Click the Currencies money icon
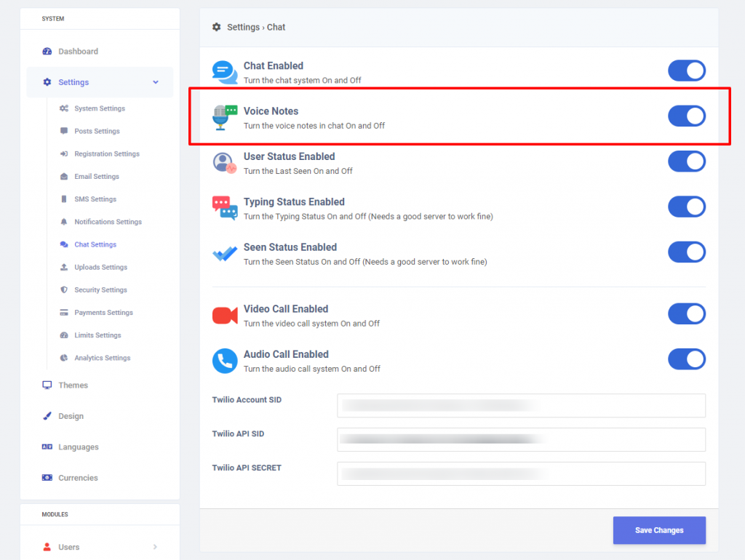 [47, 478]
